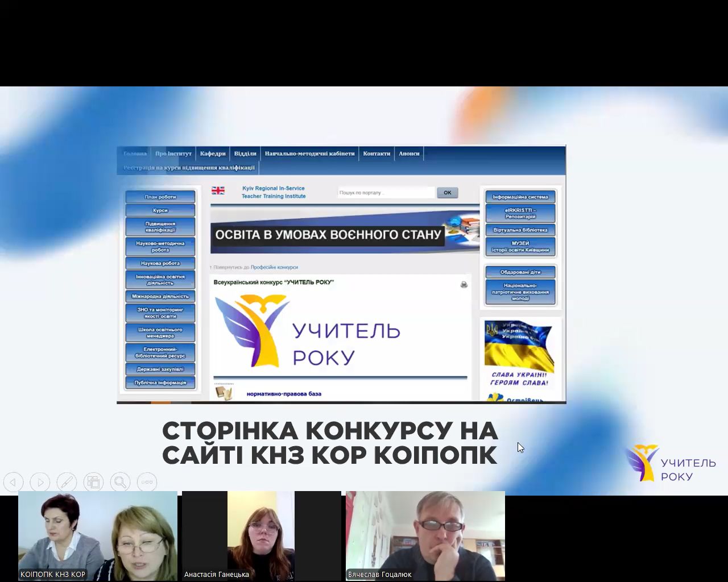Select Анастасія Ганецька's video tile

pyautogui.click(x=261, y=535)
